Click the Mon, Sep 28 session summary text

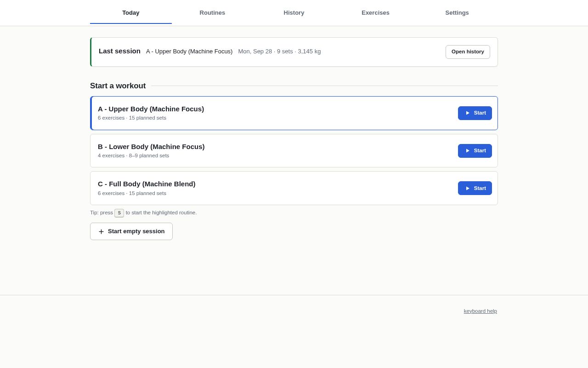coord(279,52)
